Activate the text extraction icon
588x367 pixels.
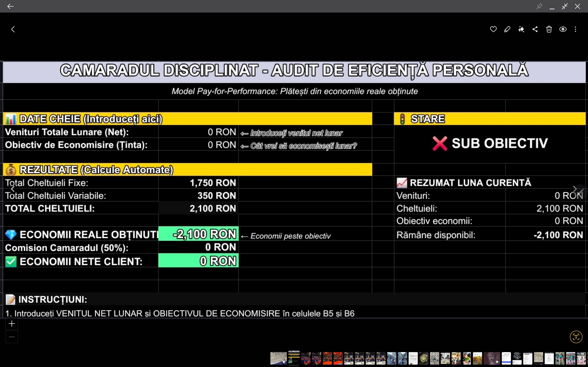576,337
